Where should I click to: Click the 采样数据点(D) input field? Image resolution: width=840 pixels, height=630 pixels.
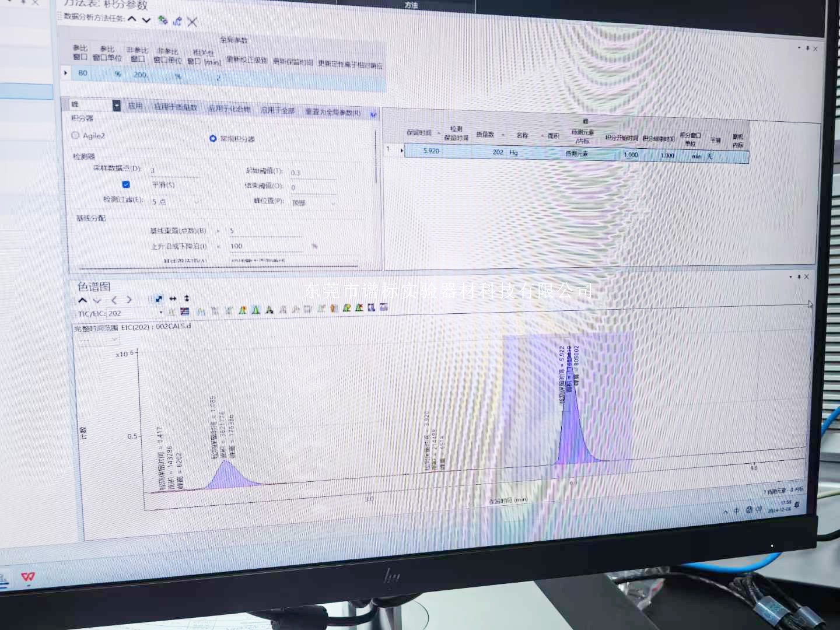[174, 171]
